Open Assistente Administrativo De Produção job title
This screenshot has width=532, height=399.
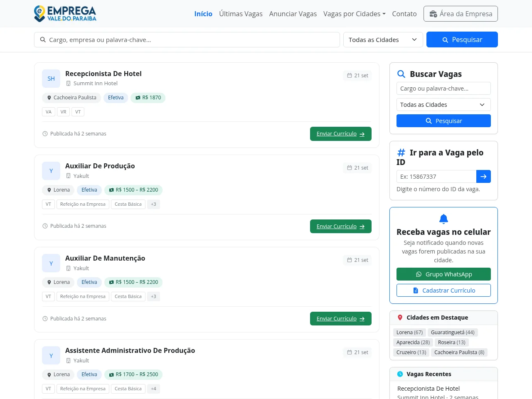[130, 350]
